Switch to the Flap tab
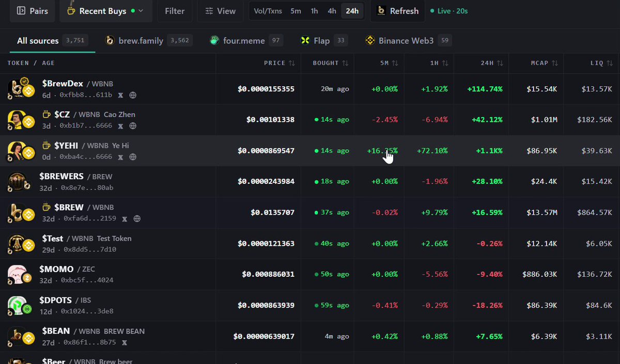The height and width of the screenshot is (364, 620). pos(324,40)
